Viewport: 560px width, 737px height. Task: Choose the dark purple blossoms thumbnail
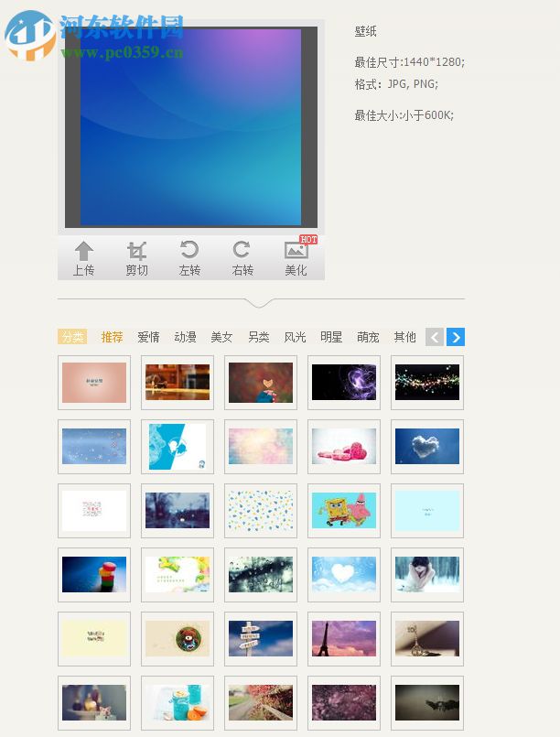pyautogui.click(x=344, y=703)
